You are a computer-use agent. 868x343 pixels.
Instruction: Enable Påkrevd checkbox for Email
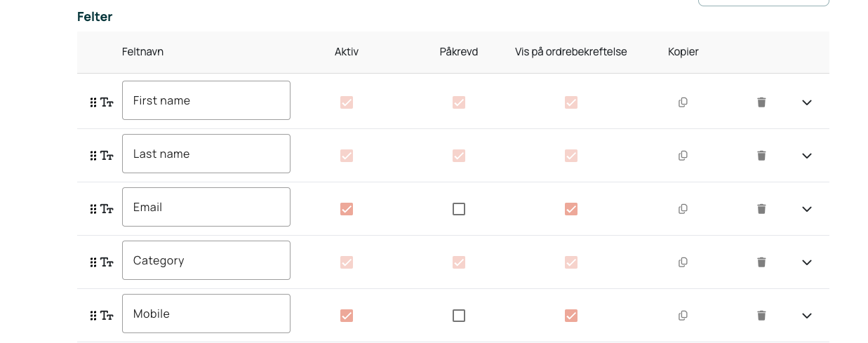pyautogui.click(x=459, y=209)
